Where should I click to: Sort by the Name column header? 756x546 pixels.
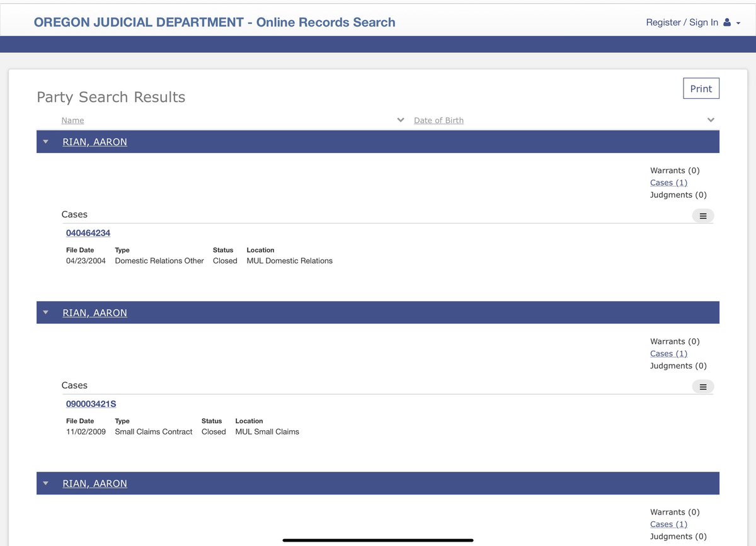click(72, 120)
